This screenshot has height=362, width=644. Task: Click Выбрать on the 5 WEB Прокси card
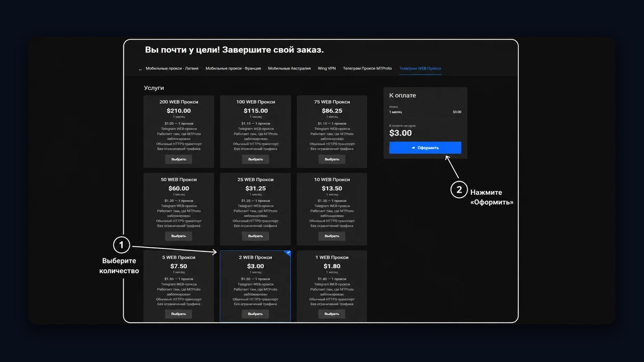pos(179,314)
